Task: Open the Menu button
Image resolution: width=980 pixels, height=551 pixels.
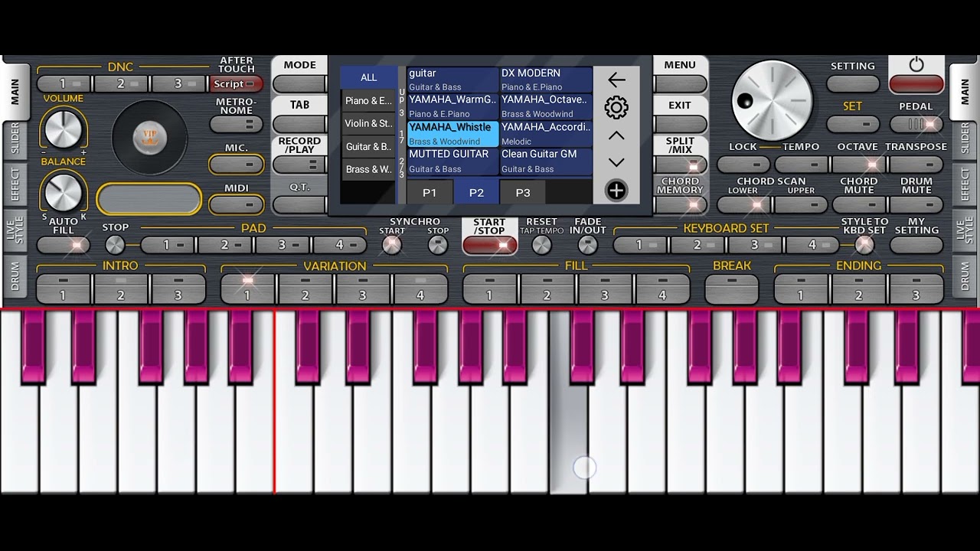Action: [x=681, y=84]
